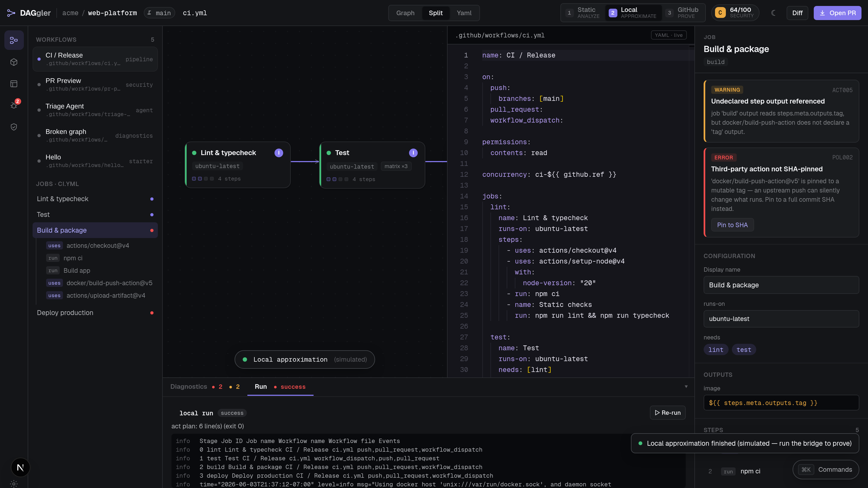
Task: Open the packages cube sidebar icon
Action: coord(14,62)
